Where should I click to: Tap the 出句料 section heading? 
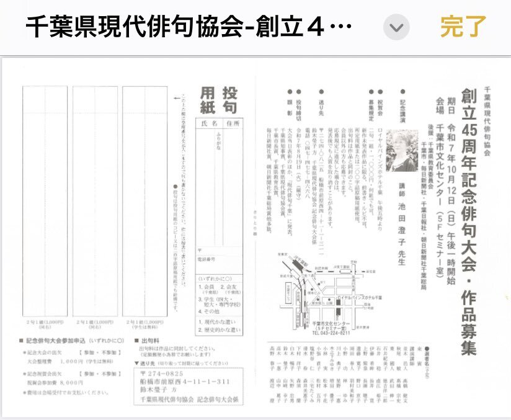coord(147,341)
